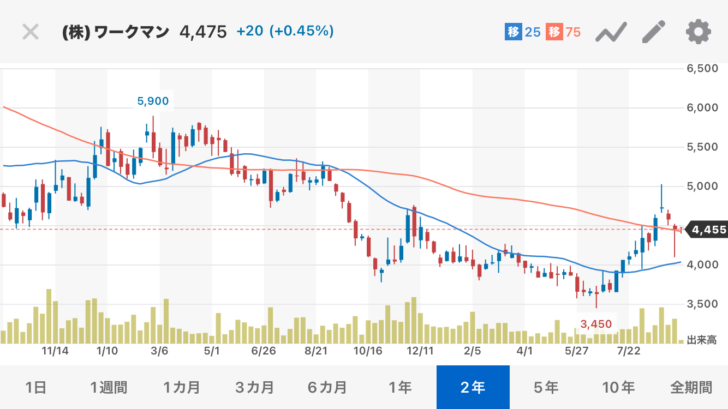Tap the 3,450 low price label
This screenshot has width=728, height=409.
pyautogui.click(x=596, y=325)
